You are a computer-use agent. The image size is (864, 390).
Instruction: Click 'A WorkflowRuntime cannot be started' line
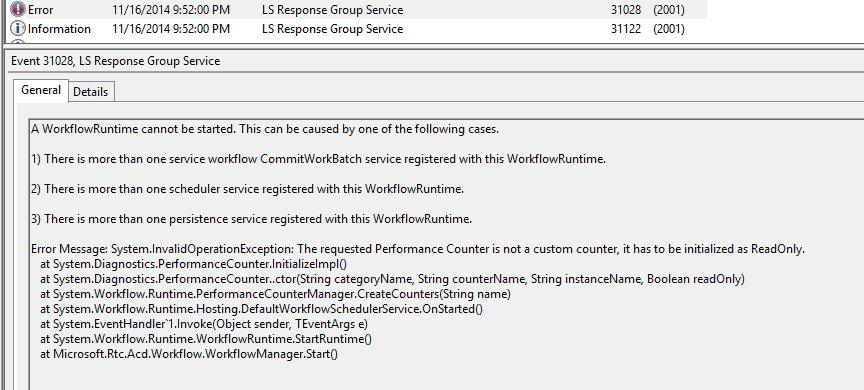tap(265, 129)
